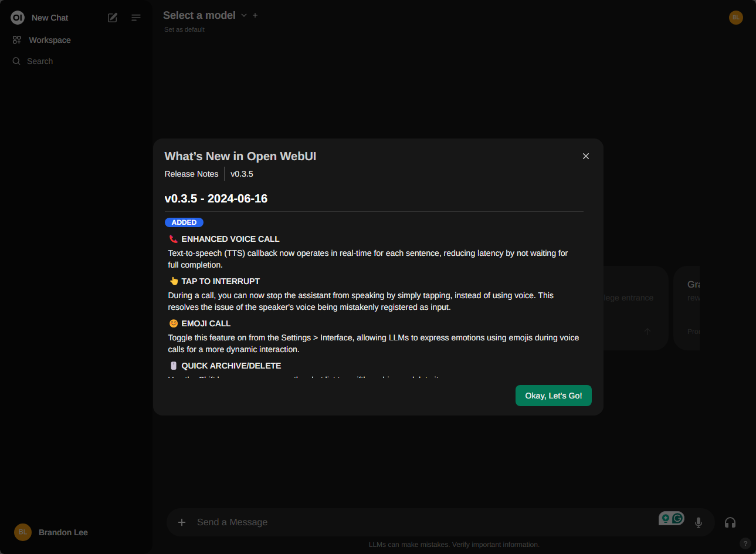
Task: Open the attachment plus menu in message bar
Action: coord(182,522)
